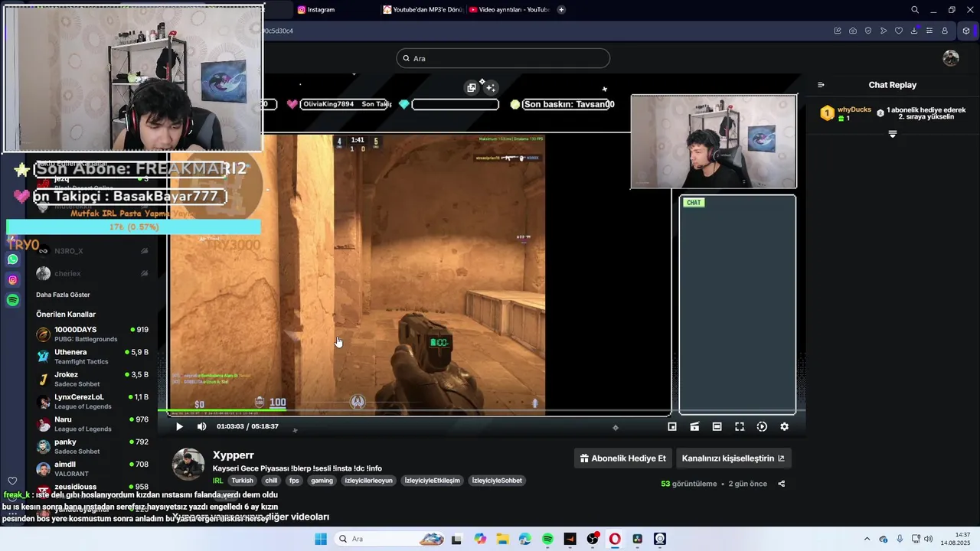
Task: Open WhatsApp in Opera sidebar
Action: (12, 259)
